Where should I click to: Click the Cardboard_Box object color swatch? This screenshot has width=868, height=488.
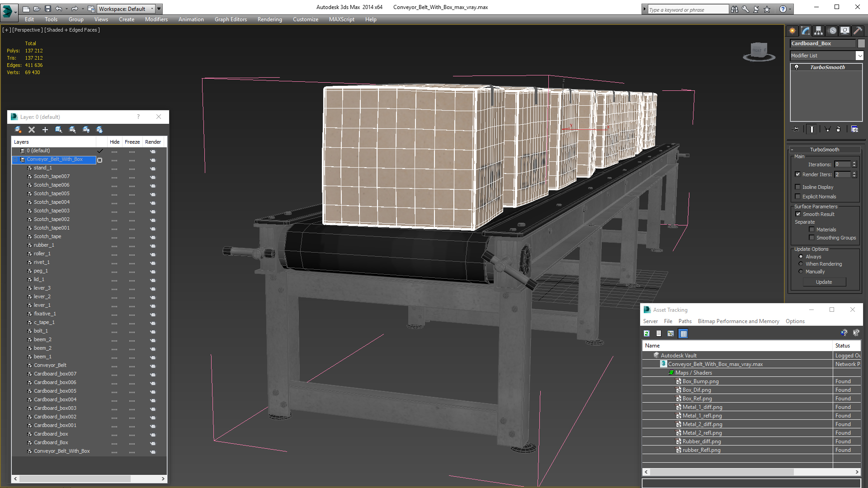[x=861, y=43]
